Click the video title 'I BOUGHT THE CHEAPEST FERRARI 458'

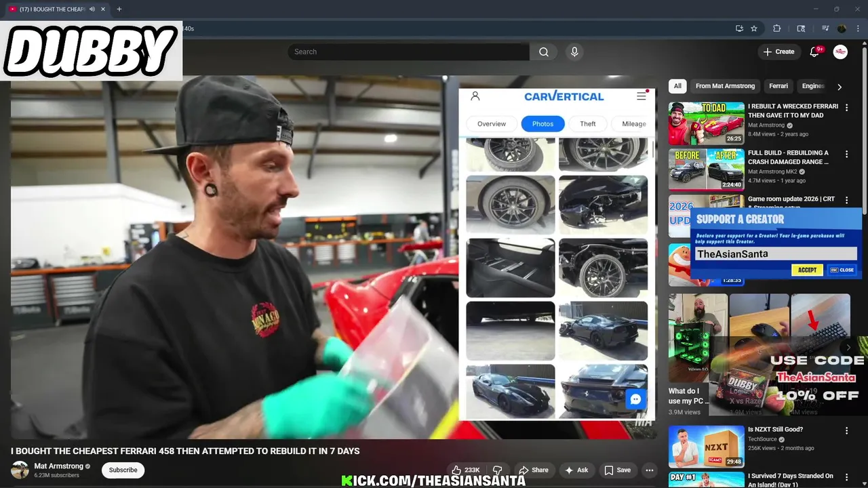click(x=185, y=451)
